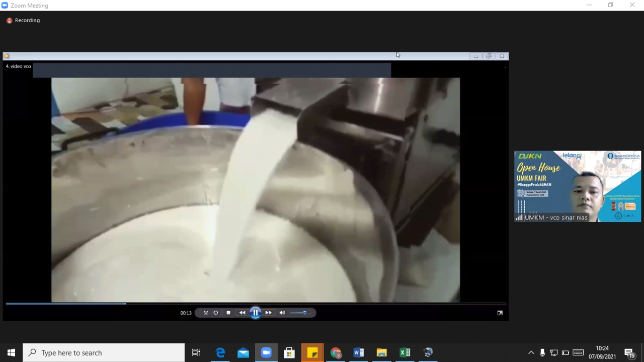Mute the media player speaker icon
The height and width of the screenshot is (362, 644).
point(282,313)
